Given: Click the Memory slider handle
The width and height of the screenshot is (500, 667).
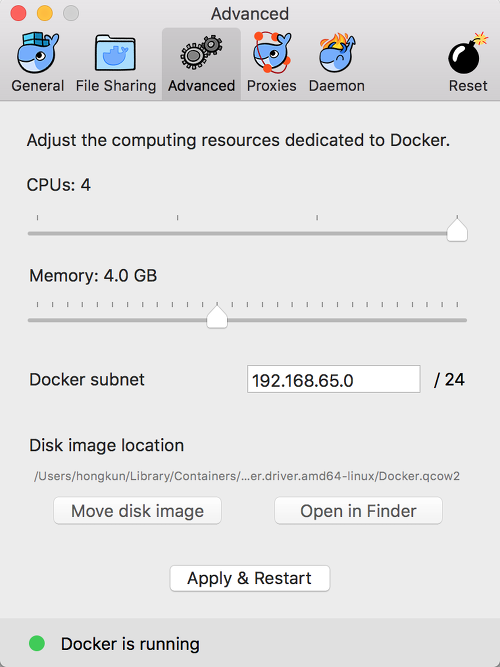Looking at the screenshot, I should pos(217,317).
